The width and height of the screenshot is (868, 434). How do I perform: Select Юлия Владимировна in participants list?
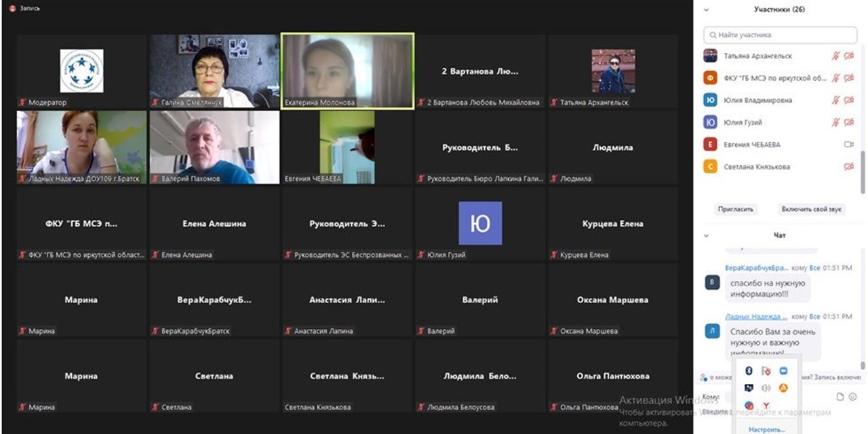(757, 100)
